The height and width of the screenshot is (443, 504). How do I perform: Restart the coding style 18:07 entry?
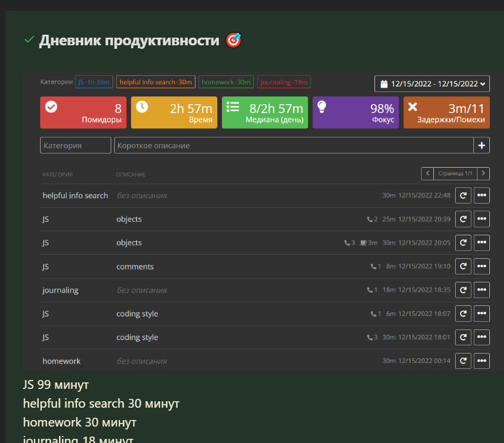tap(463, 314)
